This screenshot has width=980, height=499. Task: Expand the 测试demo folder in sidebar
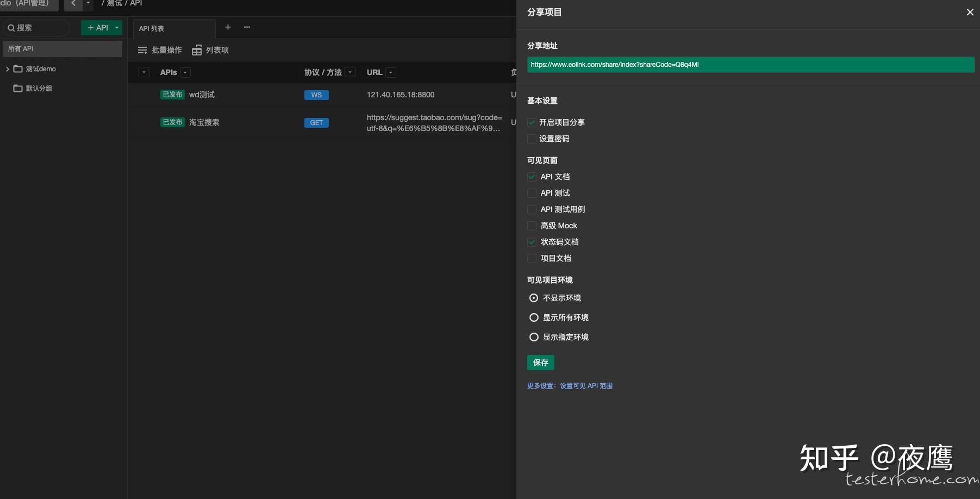(8, 68)
